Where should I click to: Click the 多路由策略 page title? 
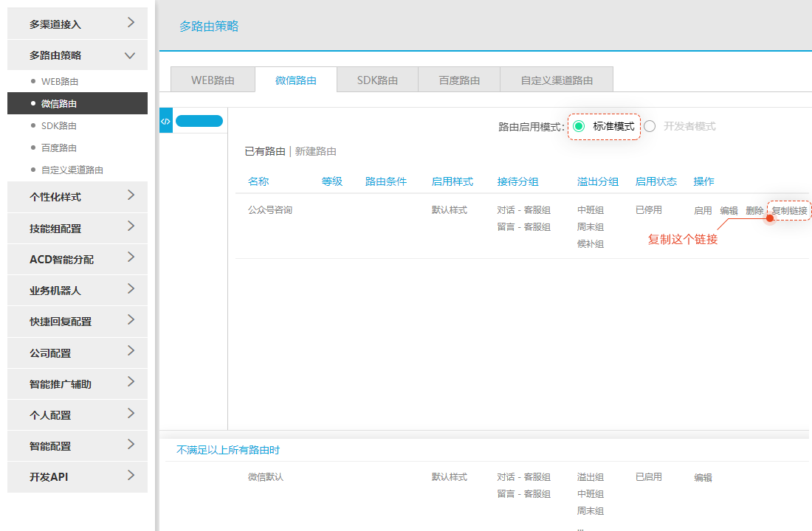click(x=209, y=26)
